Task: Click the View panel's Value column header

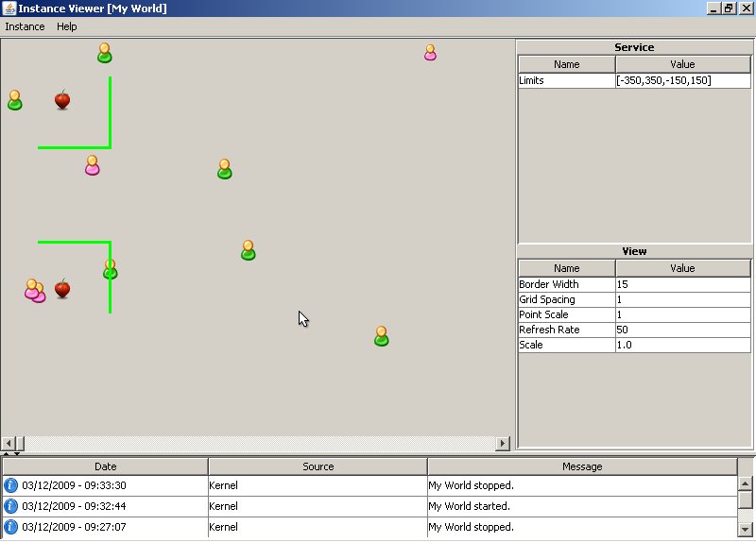Action: (682, 268)
